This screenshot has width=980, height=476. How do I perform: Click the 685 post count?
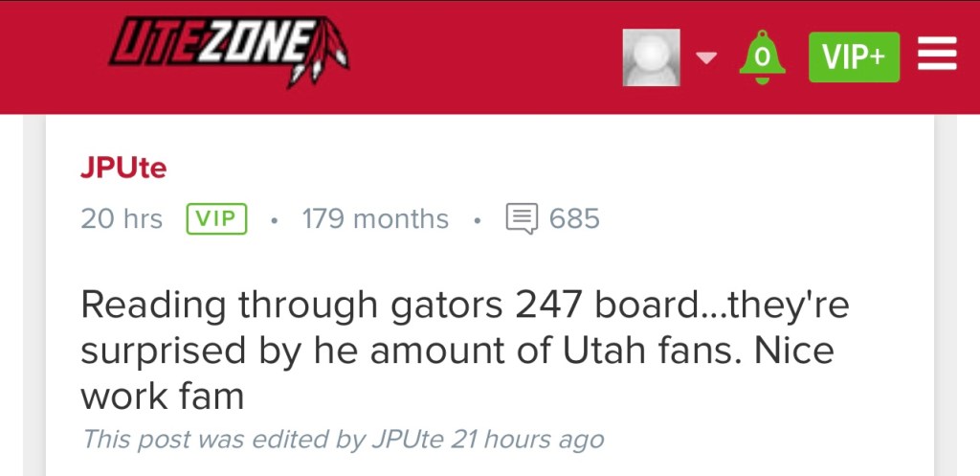click(574, 218)
